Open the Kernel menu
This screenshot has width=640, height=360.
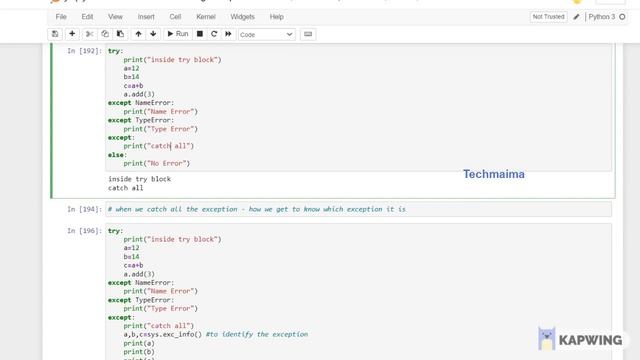pos(206,17)
